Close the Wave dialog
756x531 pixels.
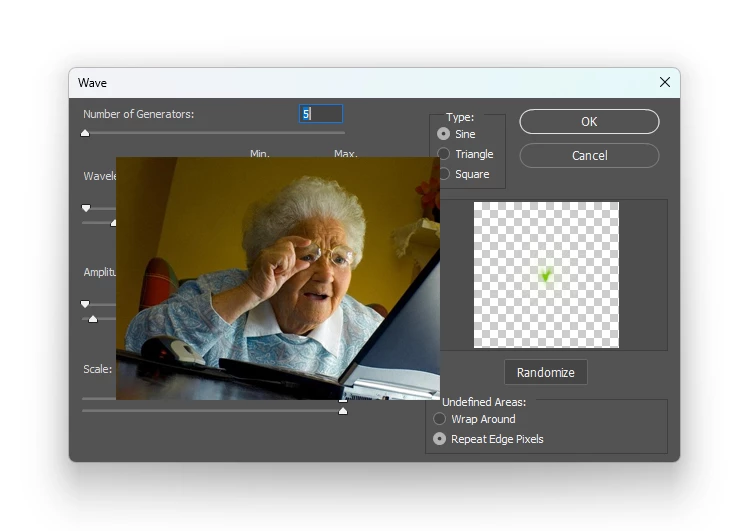coord(665,82)
